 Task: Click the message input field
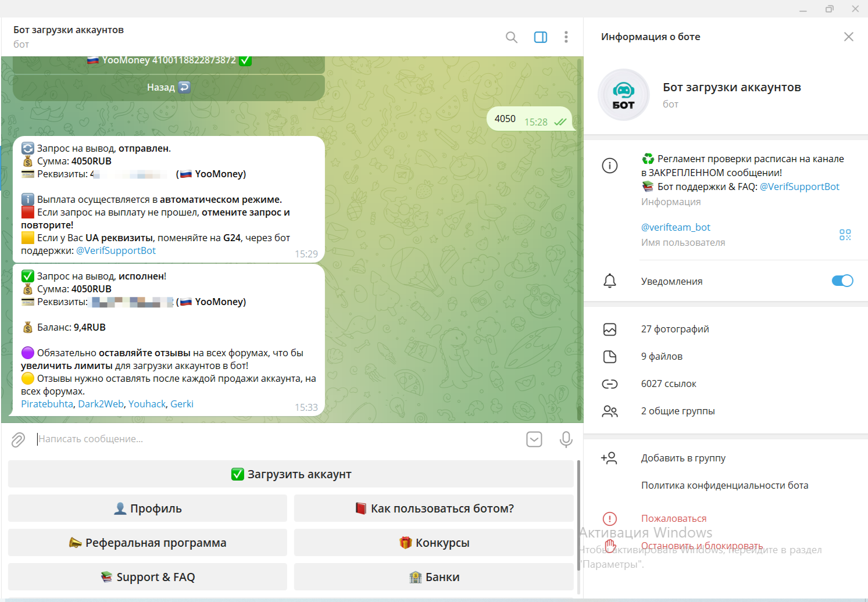(x=273, y=439)
